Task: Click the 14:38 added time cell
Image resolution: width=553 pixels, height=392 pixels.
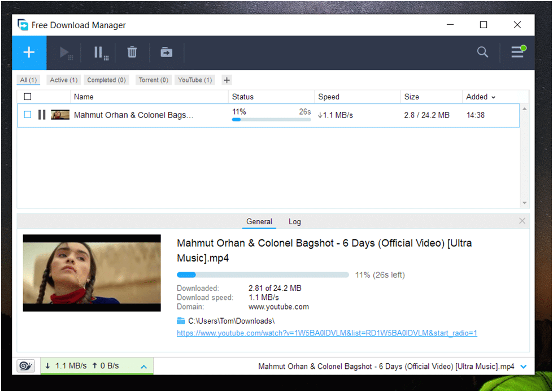Action: (476, 115)
